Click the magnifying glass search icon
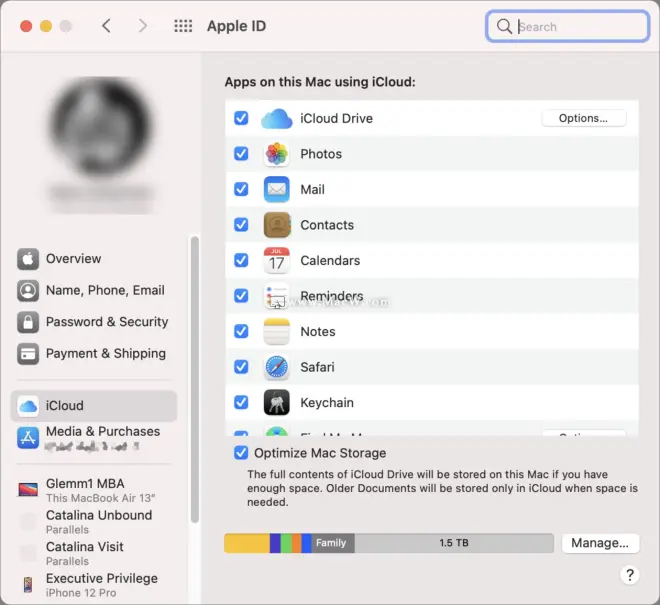Image resolution: width=660 pixels, height=605 pixels. 504,27
